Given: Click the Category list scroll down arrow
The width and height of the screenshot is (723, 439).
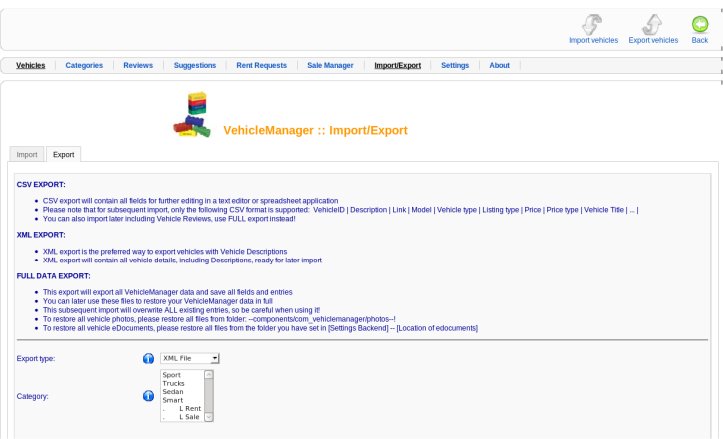Looking at the screenshot, I should click(x=208, y=417).
